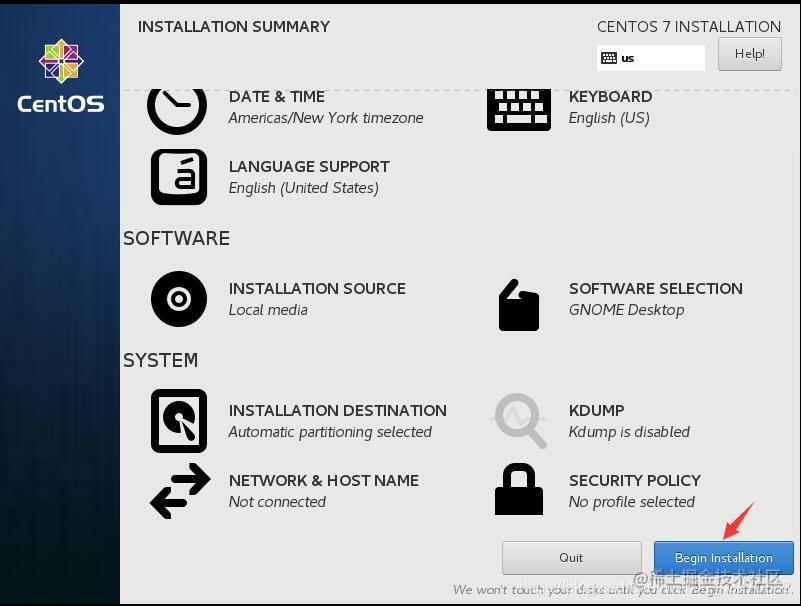Screen dimensions: 801x606
Task: Click 'English (United States)' language text
Action: pos(304,188)
